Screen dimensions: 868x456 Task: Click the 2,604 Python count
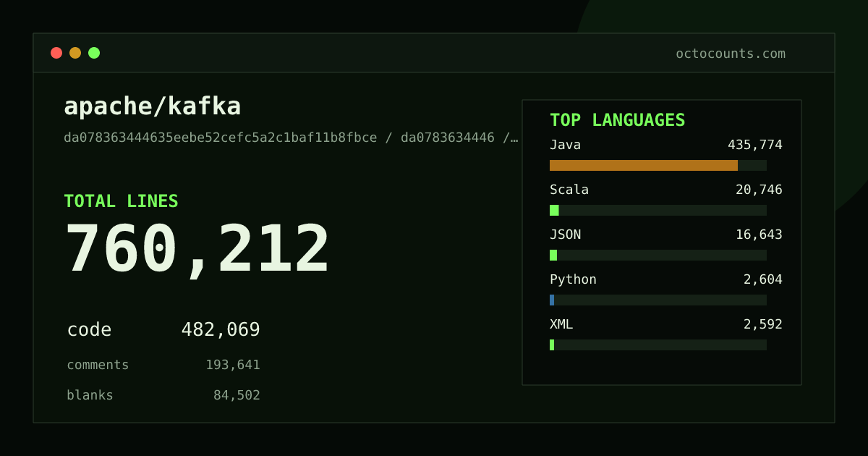[763, 279]
